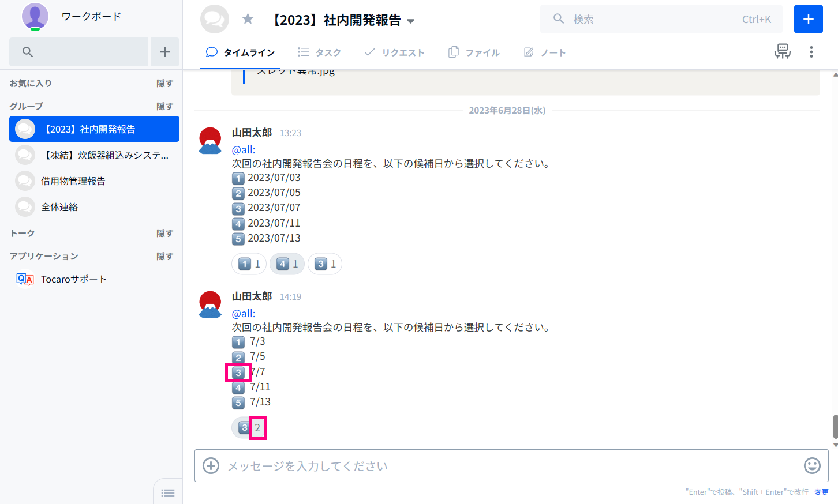Click 山田太郎's avatar on 14:19 message
The width and height of the screenshot is (838, 504).
pos(210,304)
